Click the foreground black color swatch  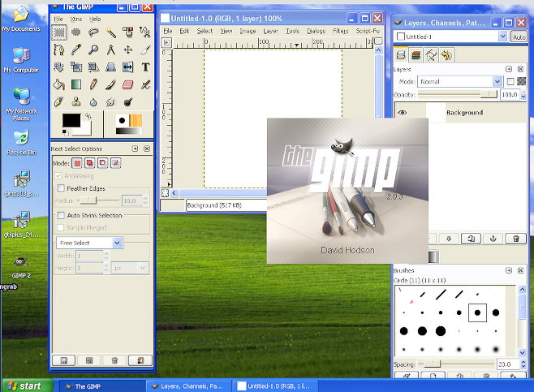(x=71, y=120)
